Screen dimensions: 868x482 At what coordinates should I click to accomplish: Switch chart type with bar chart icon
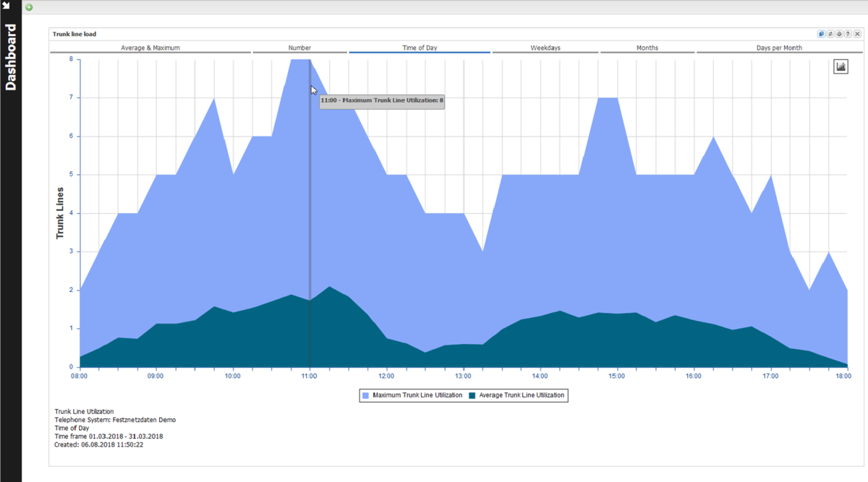point(841,66)
